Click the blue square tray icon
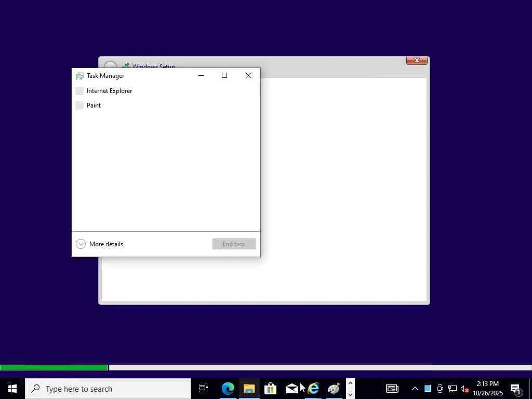Screen dimensions: 532x399 428,389
